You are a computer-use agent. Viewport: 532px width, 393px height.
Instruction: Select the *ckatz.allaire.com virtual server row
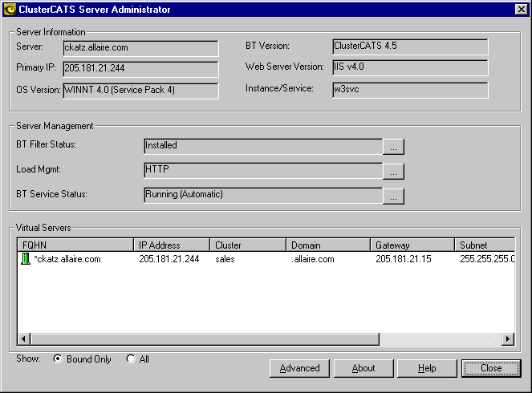pyautogui.click(x=68, y=259)
